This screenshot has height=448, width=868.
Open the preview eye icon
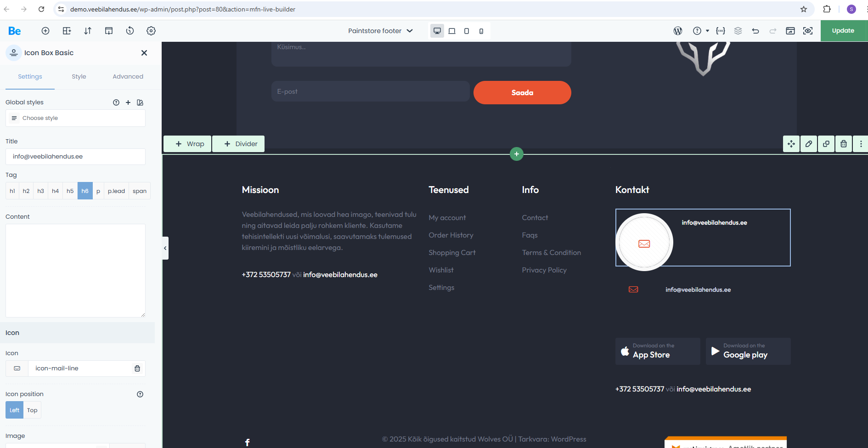pos(808,31)
